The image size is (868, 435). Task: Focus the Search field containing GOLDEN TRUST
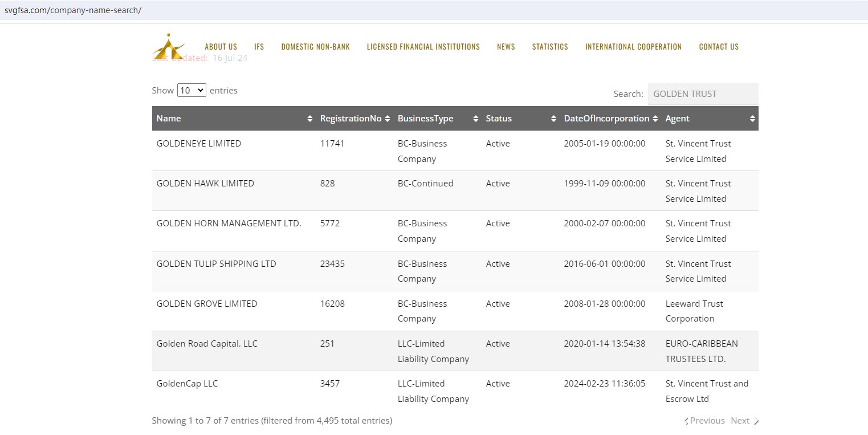(703, 94)
